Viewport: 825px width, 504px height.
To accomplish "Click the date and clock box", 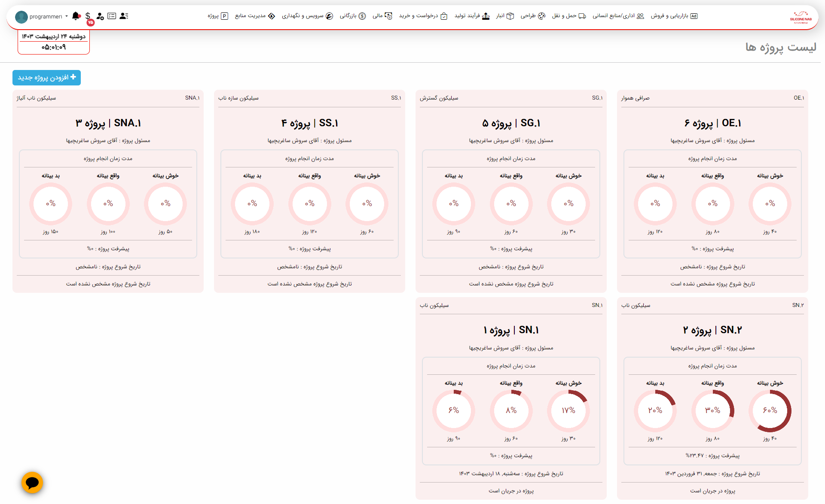I will (x=54, y=42).
